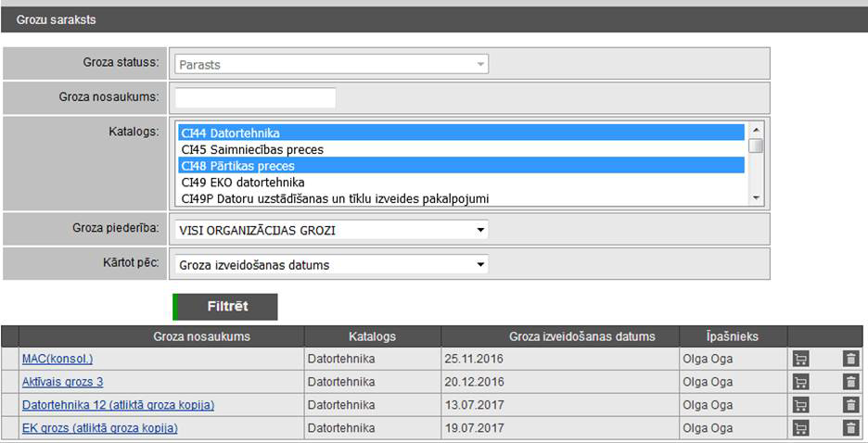The height and width of the screenshot is (443, 868).
Task: Delete the MAC(konsol.) basket via trash icon
Action: click(x=850, y=359)
